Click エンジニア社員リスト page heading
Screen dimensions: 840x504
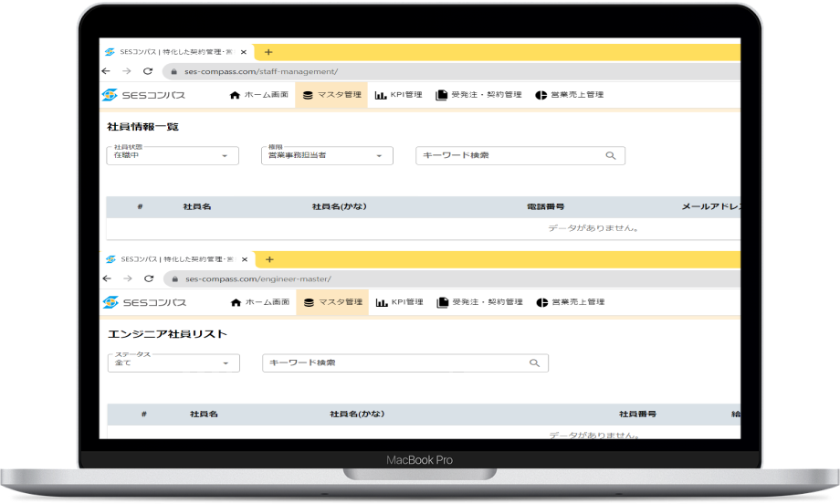click(167, 334)
